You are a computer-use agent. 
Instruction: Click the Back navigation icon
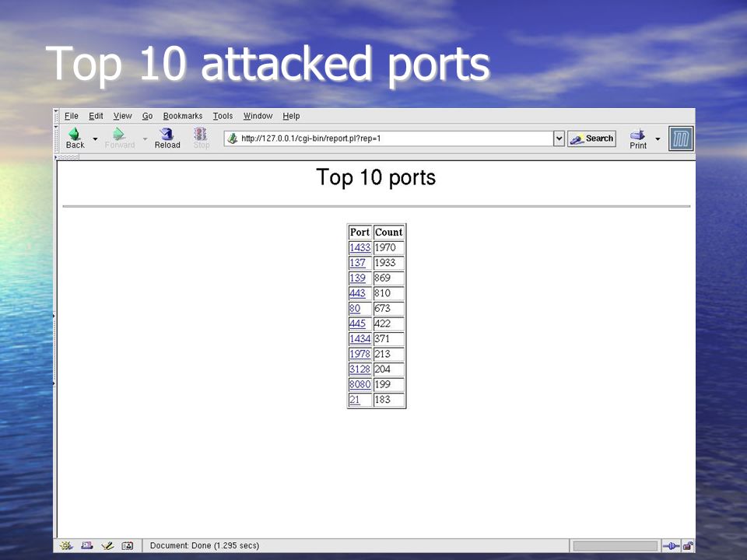coord(75,134)
